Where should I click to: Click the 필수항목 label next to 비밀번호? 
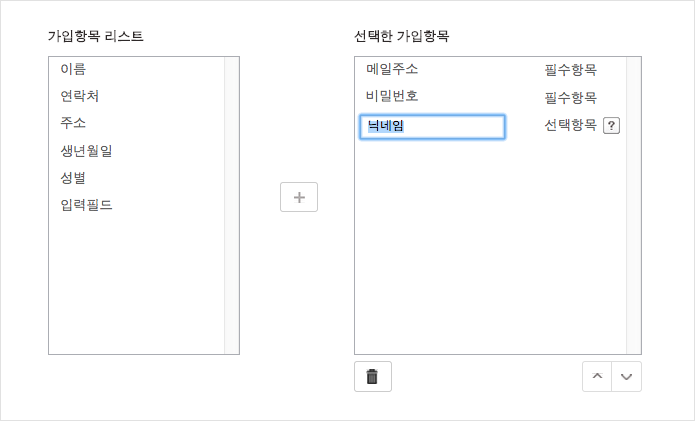point(570,97)
